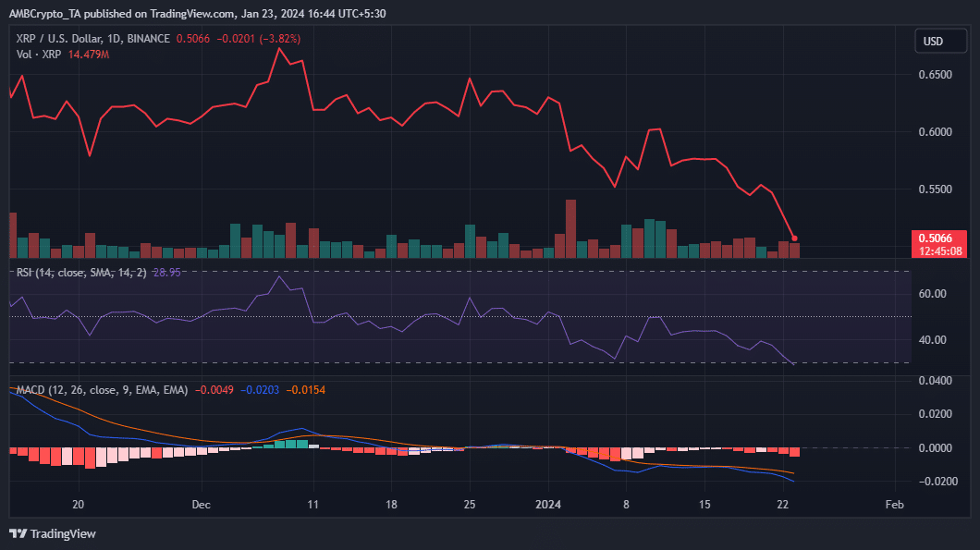
Task: Click the 22 date label on time axis
Action: [782, 505]
